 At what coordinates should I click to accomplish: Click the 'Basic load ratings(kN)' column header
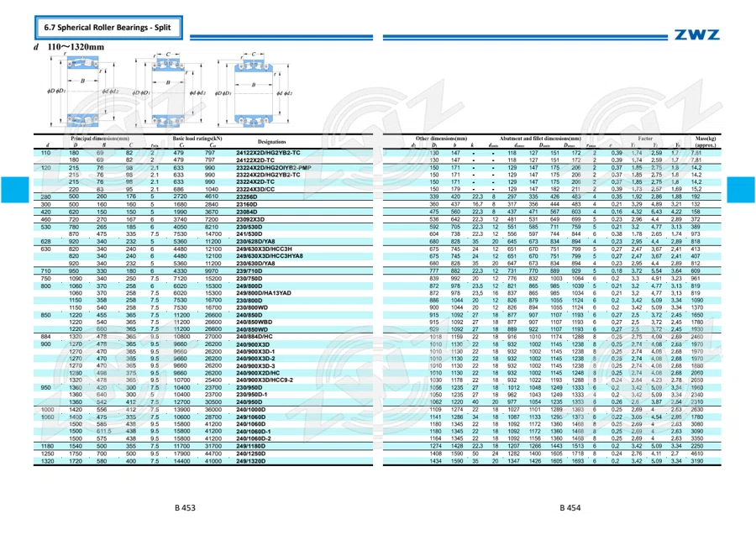click(197, 139)
